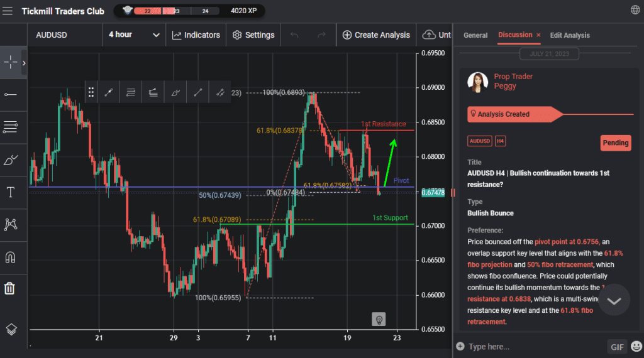Click the AUDUSD tag badge
Image resolution: width=644 pixels, height=358 pixels.
pyautogui.click(x=480, y=141)
